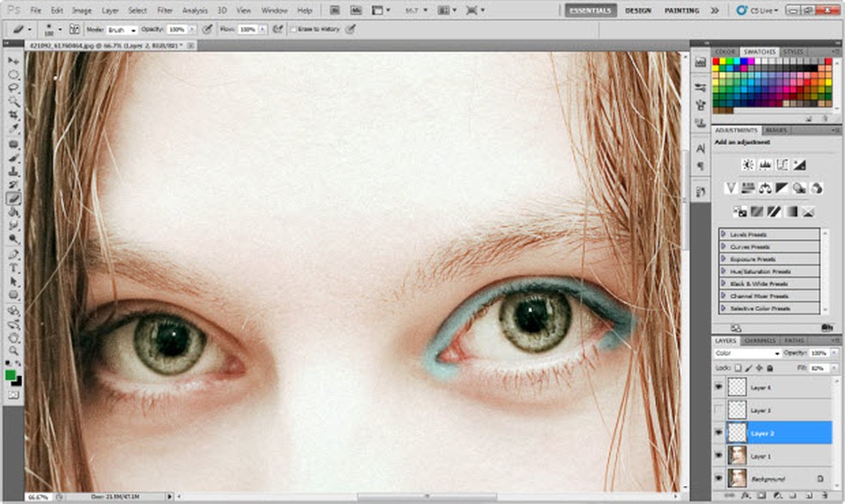Viewport: 845px width, 504px height.
Task: Select the Crop tool
Action: pyautogui.click(x=14, y=115)
